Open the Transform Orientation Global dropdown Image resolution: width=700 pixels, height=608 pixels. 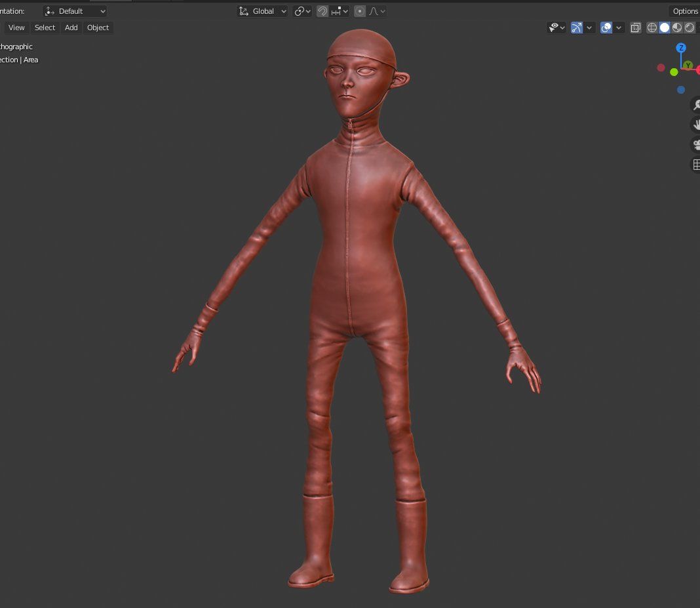click(x=262, y=11)
